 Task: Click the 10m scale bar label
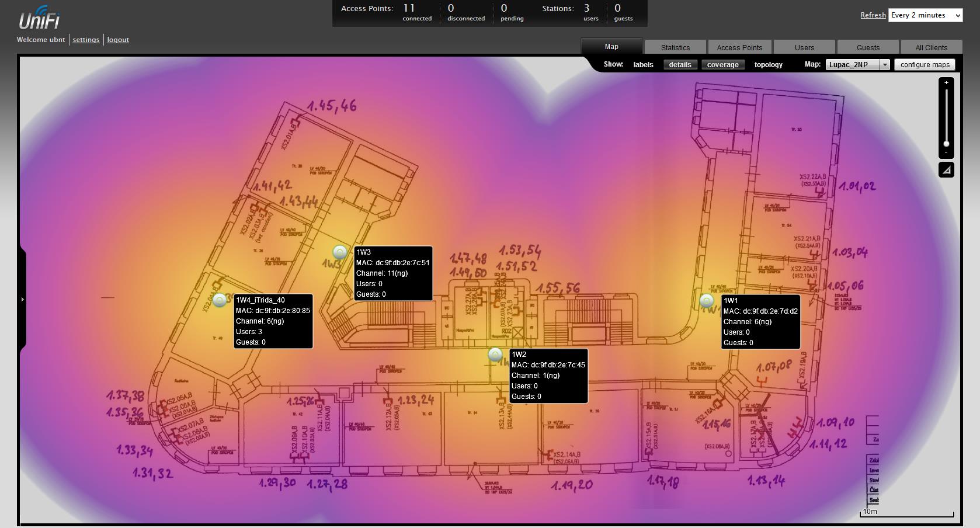coord(870,512)
